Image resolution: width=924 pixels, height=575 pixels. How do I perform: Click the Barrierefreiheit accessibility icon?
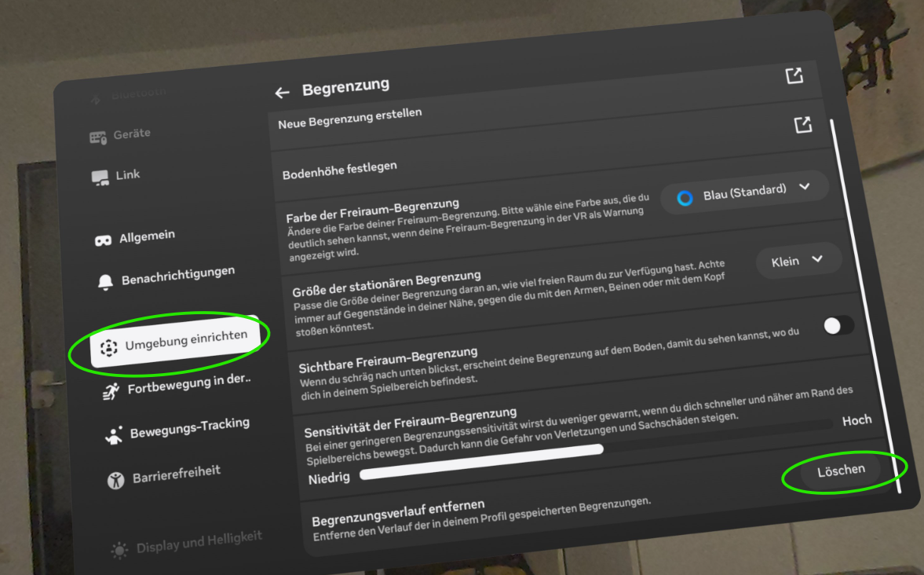tap(116, 479)
